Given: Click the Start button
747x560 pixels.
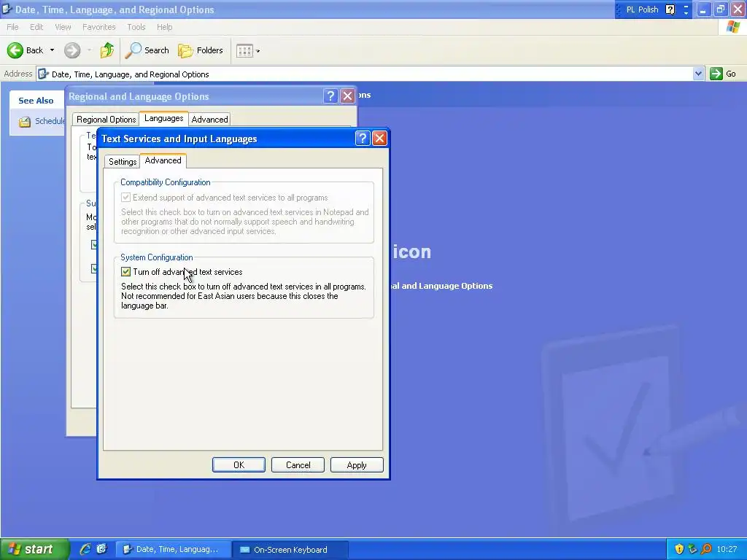Looking at the screenshot, I should tap(34, 549).
